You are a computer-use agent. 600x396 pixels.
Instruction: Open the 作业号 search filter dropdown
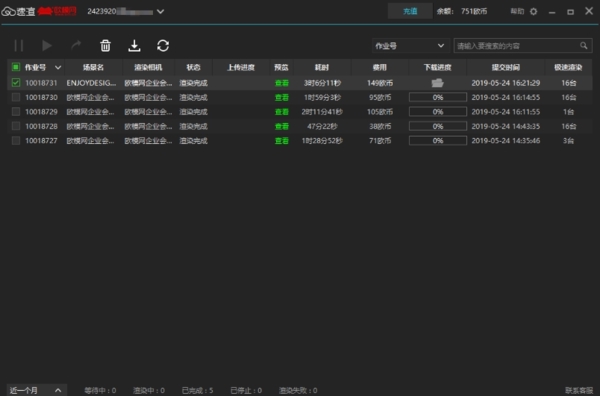click(410, 46)
